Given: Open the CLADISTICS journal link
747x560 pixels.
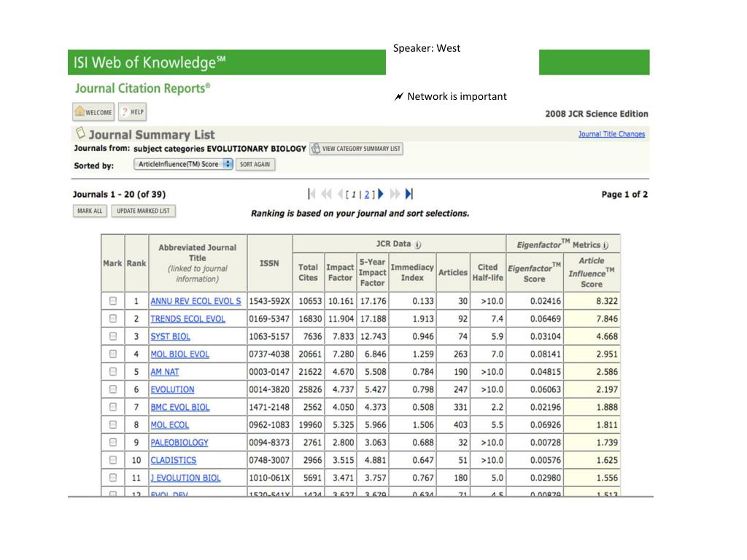Looking at the screenshot, I should pos(174,461).
